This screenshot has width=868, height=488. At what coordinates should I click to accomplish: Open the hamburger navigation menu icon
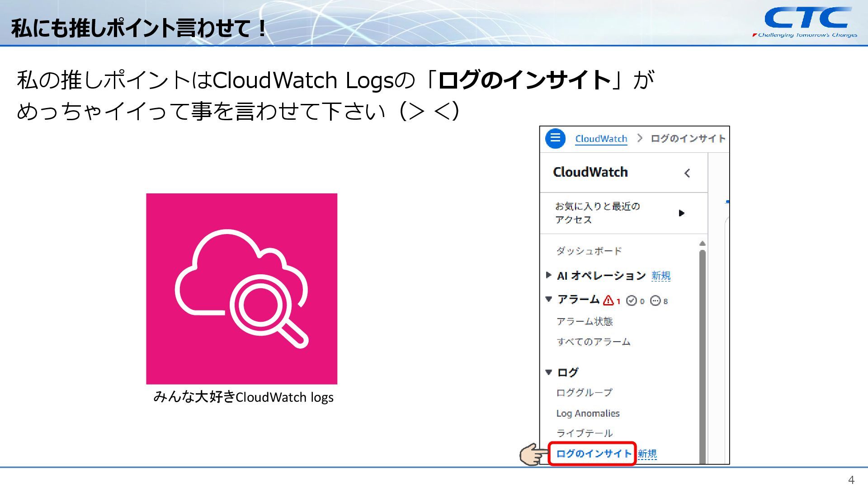pyautogui.click(x=555, y=138)
